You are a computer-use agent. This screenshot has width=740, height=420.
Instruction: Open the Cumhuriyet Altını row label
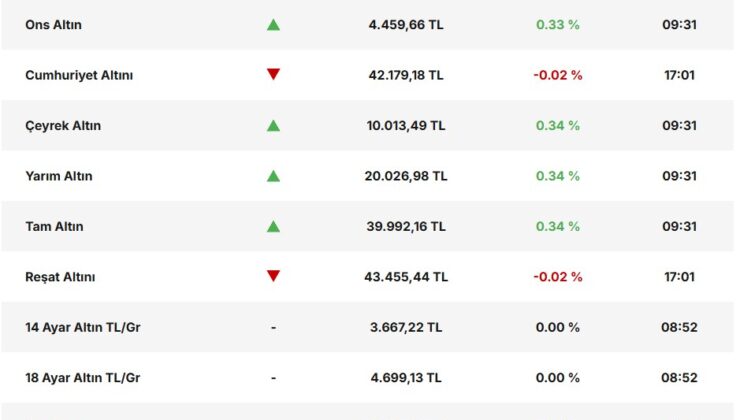79,75
